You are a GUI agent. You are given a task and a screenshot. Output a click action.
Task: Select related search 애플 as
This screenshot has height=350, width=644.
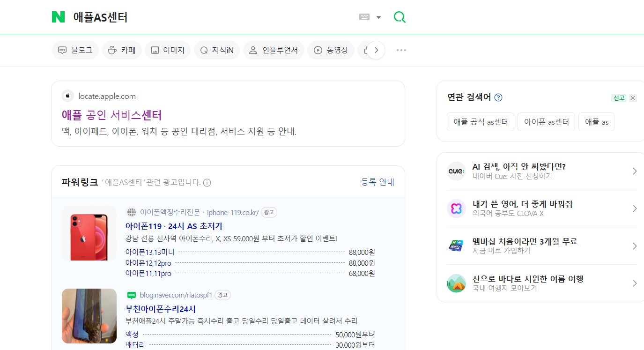click(x=597, y=122)
